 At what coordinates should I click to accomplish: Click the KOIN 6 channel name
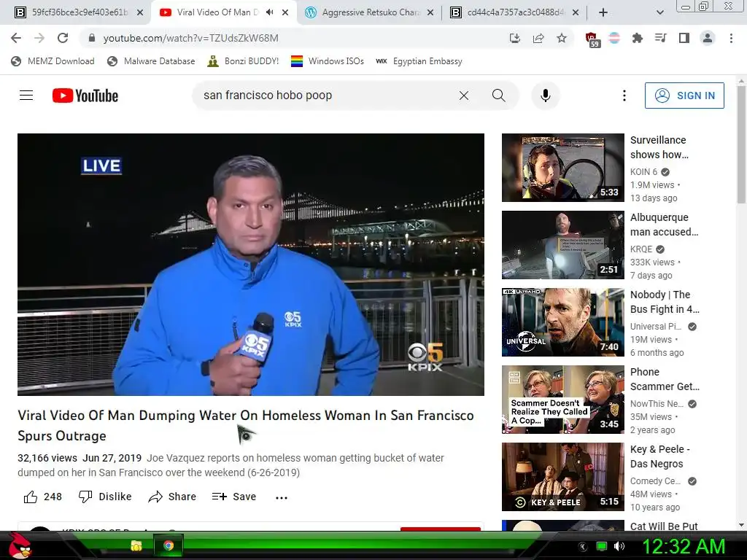(643, 172)
